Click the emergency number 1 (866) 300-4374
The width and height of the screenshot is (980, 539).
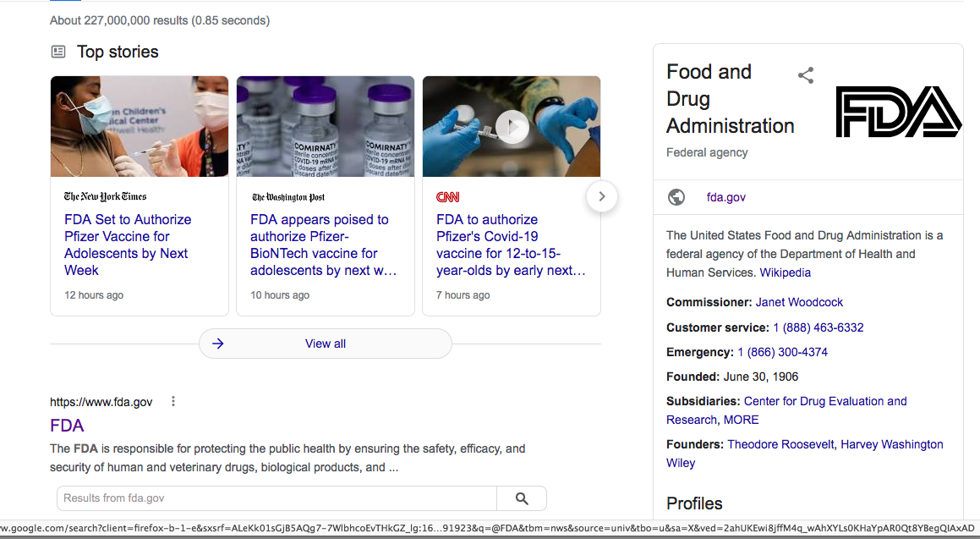pyautogui.click(x=782, y=352)
